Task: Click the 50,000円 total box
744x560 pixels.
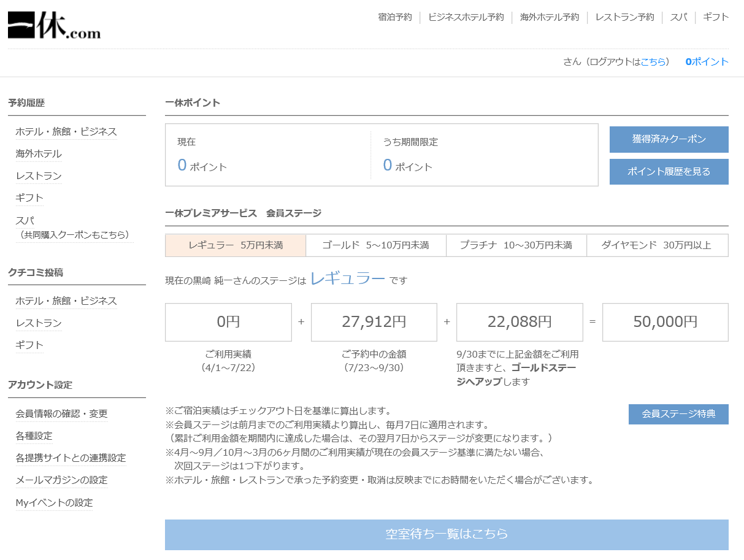Action: pos(665,322)
